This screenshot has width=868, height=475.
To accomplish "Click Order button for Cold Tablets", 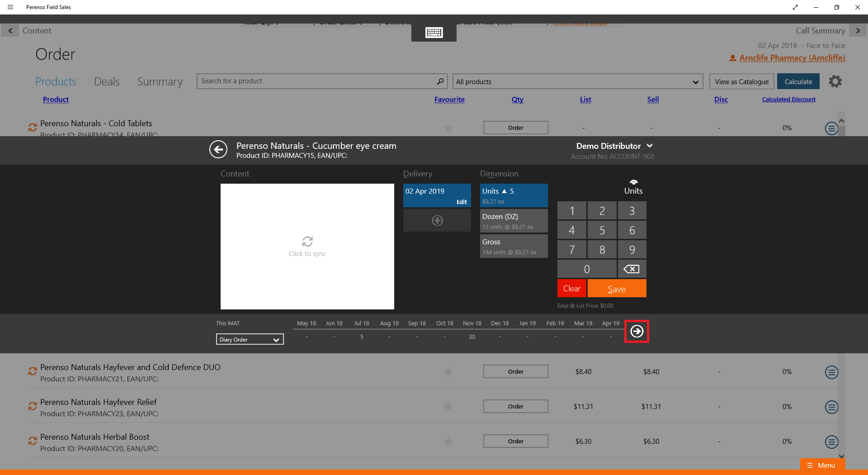I will (516, 128).
